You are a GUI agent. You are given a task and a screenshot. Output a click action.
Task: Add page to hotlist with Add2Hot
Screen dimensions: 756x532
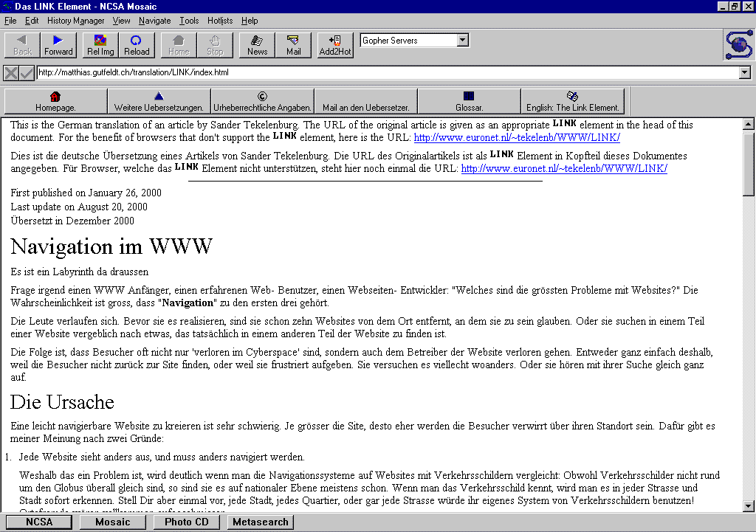point(335,45)
